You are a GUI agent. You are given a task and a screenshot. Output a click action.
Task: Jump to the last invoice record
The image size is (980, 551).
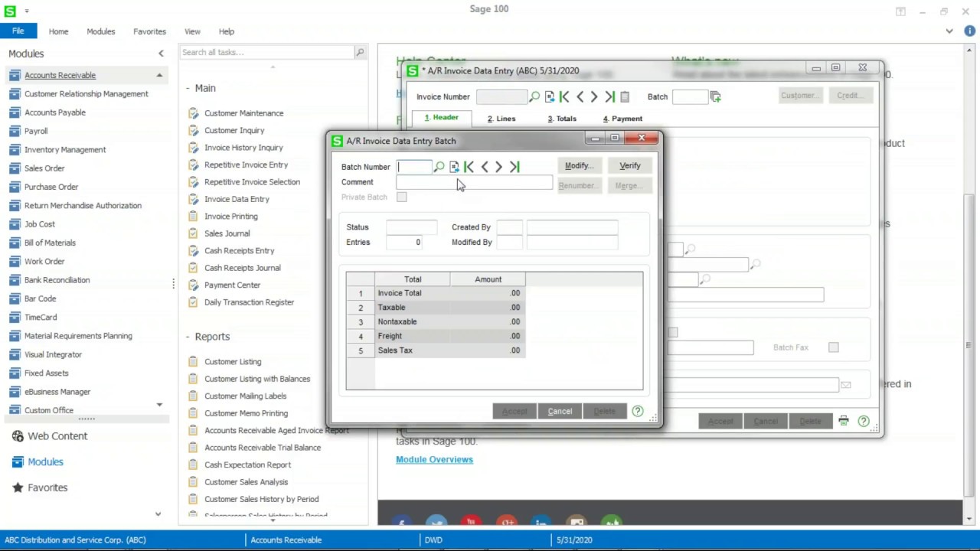click(x=609, y=96)
